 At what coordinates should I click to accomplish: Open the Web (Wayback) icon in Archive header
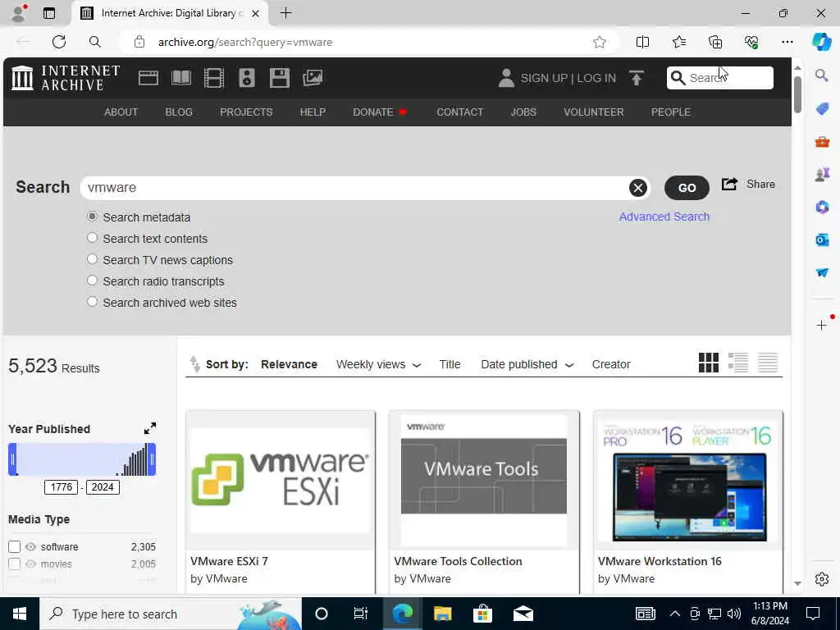(x=148, y=78)
